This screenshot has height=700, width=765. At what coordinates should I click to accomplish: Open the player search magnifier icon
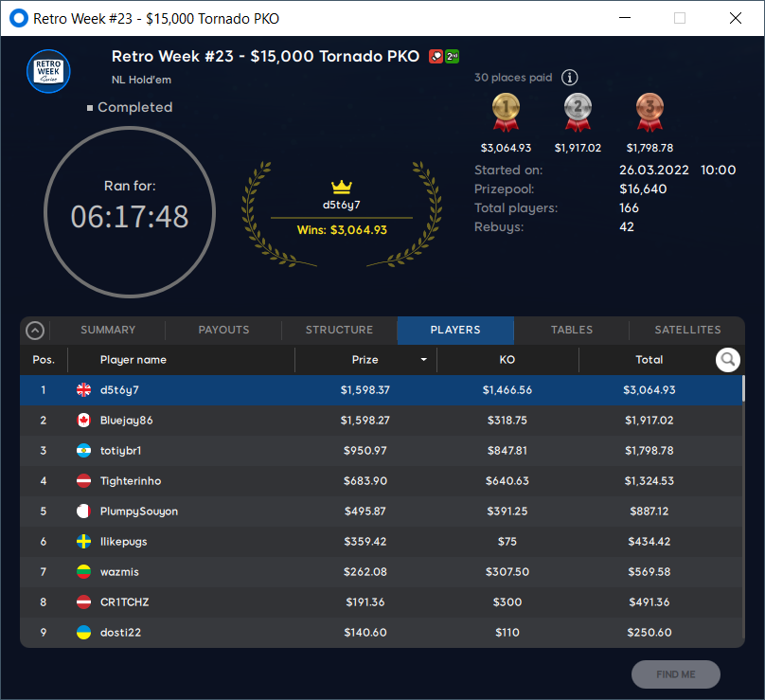(x=727, y=360)
